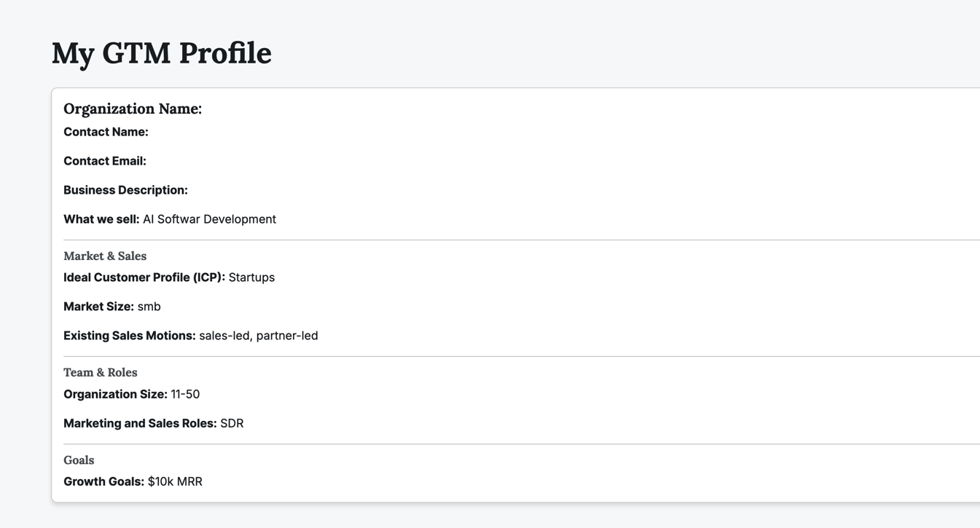Viewport: 980px width, 528px height.
Task: Click the Marketing and Sales Roles label
Action: click(x=140, y=423)
